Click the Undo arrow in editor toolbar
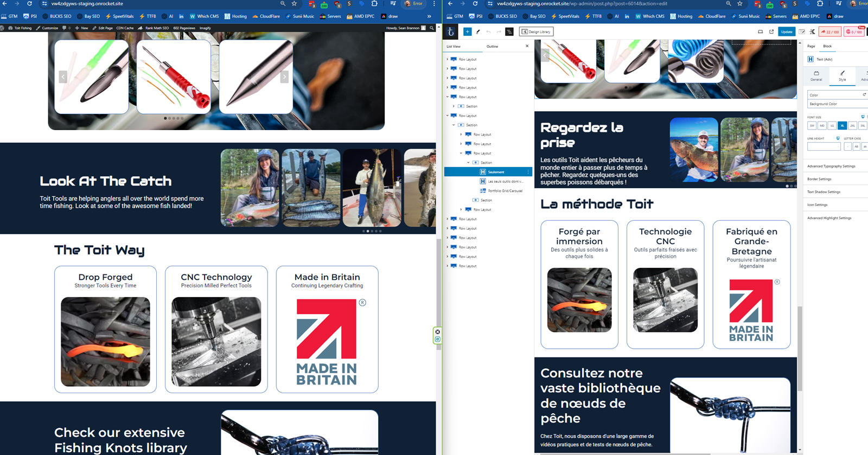868x455 pixels. tap(488, 31)
